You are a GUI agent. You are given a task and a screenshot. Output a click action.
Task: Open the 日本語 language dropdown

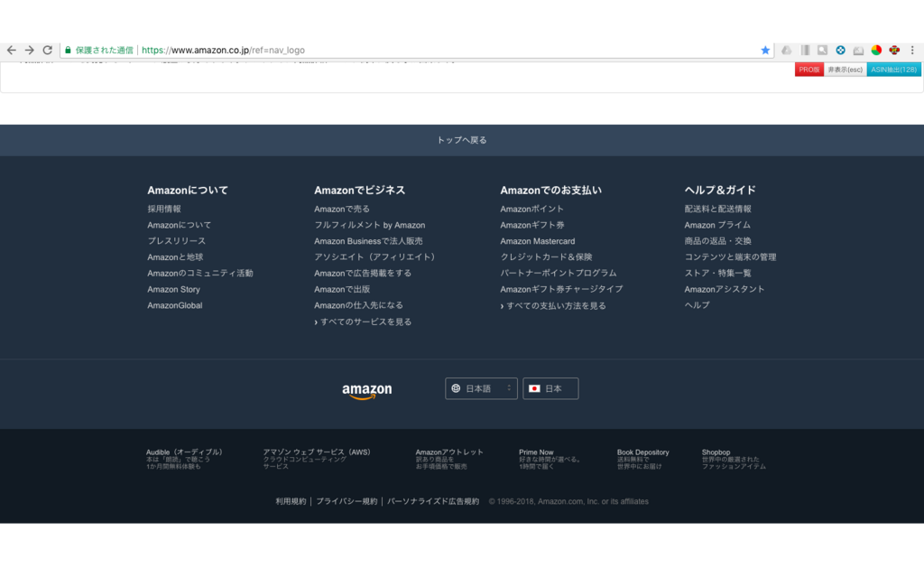click(x=482, y=388)
